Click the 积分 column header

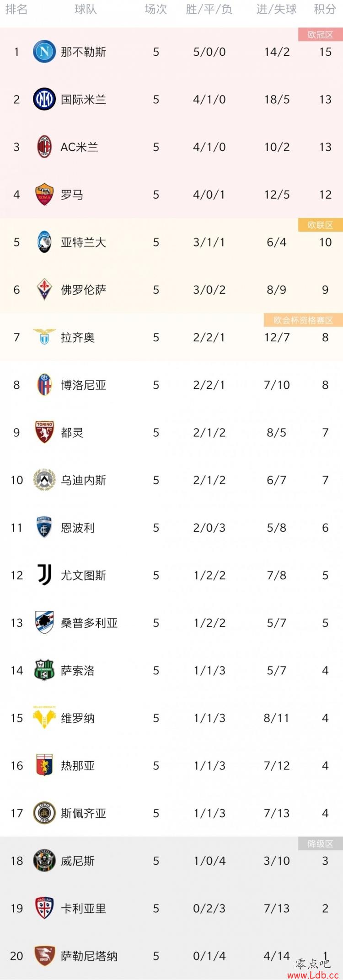coord(325,9)
